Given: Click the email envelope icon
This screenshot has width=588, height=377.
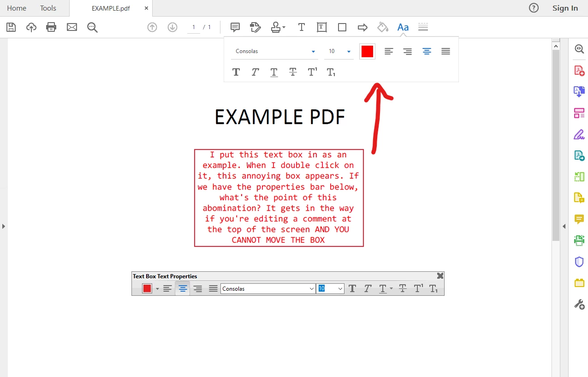Looking at the screenshot, I should pos(72,27).
